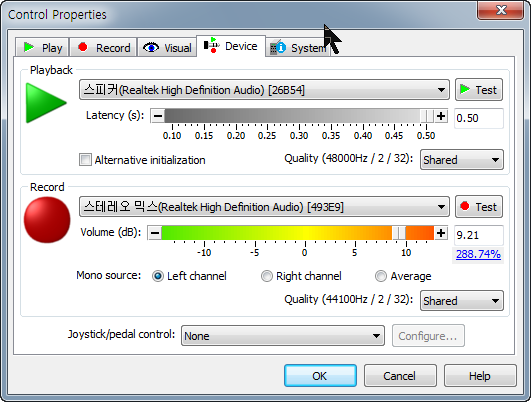
Task: Click the latency value field 0.50
Action: coord(479,118)
